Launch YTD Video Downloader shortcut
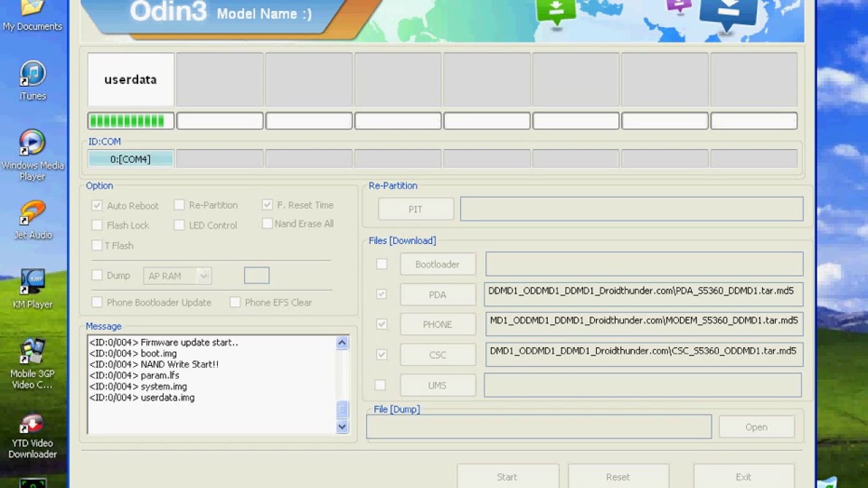This screenshot has width=868, height=488. coord(33,435)
